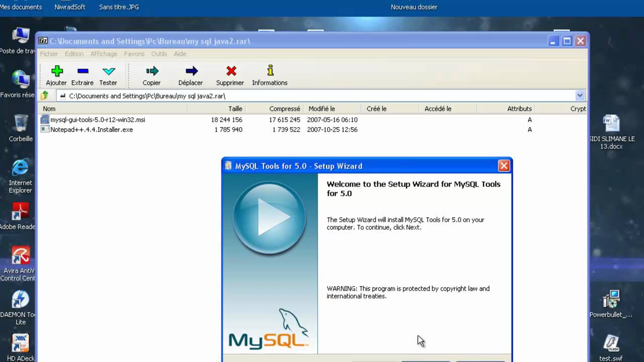Screen dimensions: 644x362
Task: Click the Setup Wizard title bar icon
Action: coord(228,166)
